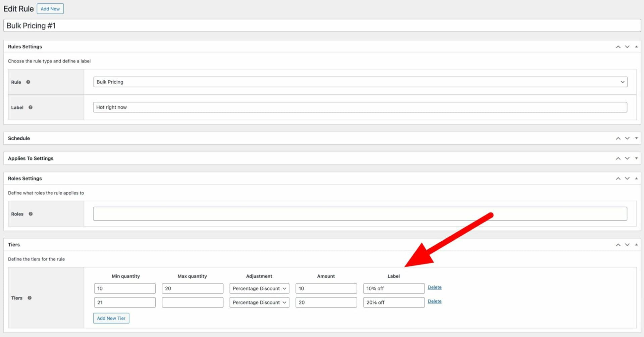Edit the Amount field with value 10
Viewport: 644px width, 337px height.
[x=326, y=288]
